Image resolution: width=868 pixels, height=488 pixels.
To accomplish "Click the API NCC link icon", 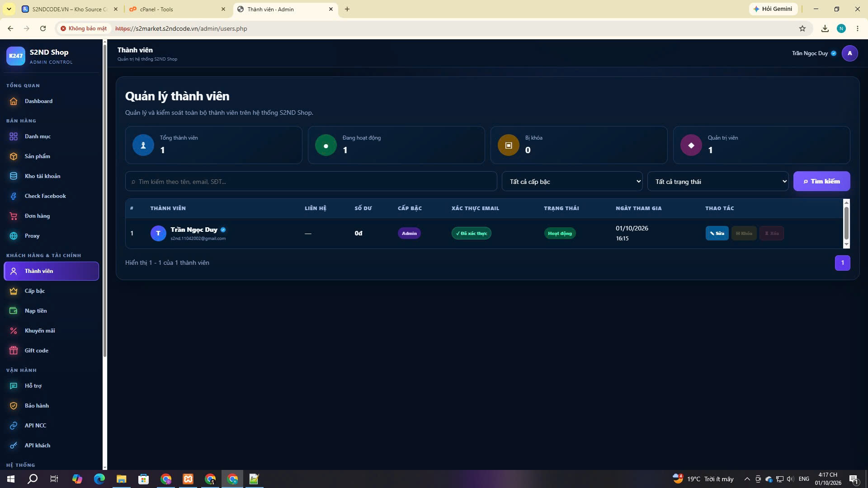I will pyautogui.click(x=14, y=426).
